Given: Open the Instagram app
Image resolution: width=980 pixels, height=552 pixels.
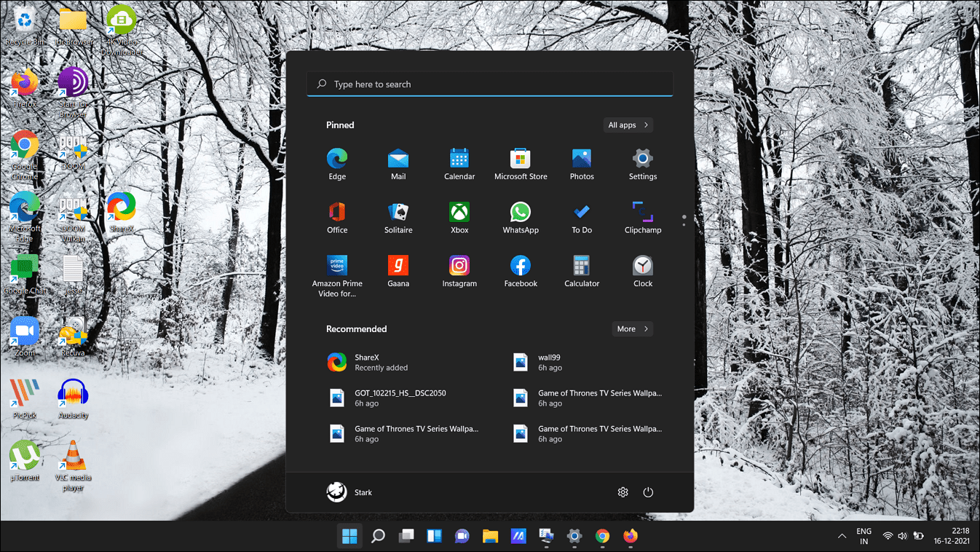Looking at the screenshot, I should click(459, 272).
